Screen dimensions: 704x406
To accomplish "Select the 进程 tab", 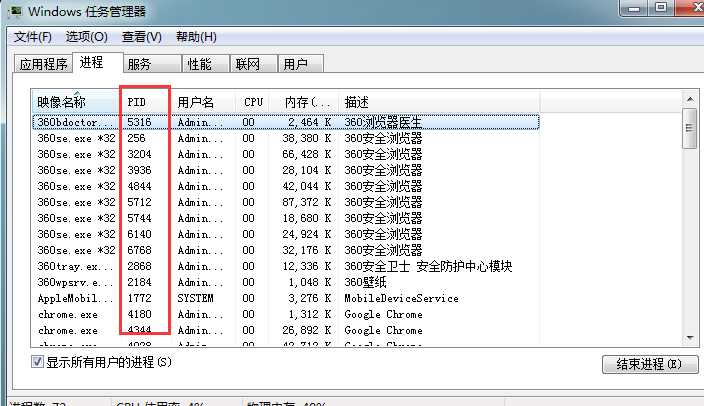I will coord(98,62).
